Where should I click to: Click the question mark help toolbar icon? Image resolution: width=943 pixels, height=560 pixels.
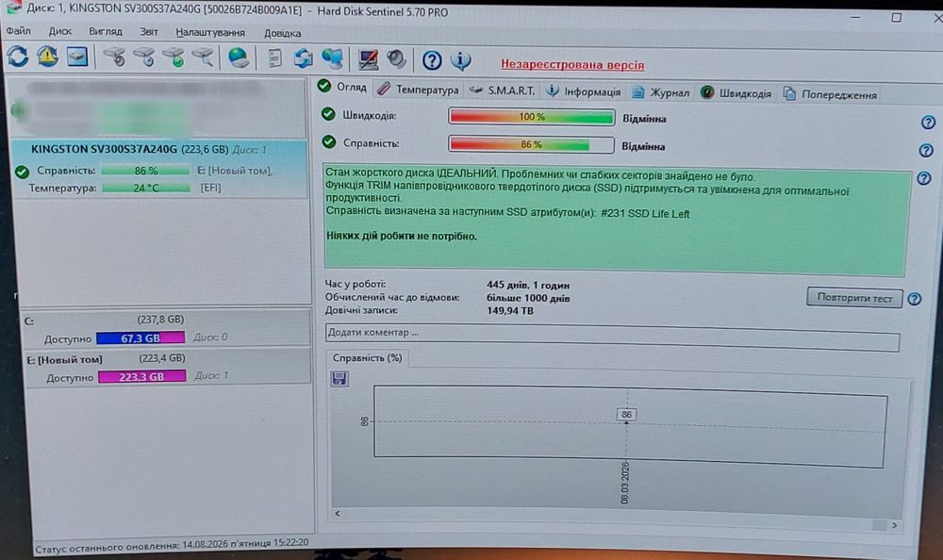[x=432, y=60]
